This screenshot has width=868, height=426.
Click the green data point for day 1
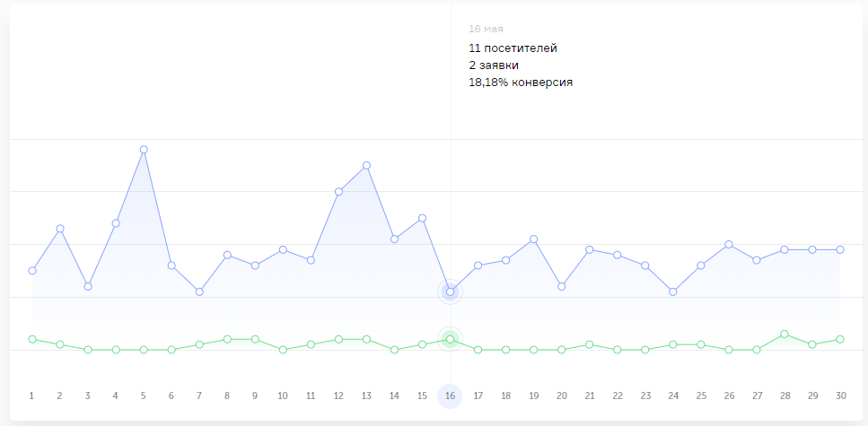tap(32, 339)
